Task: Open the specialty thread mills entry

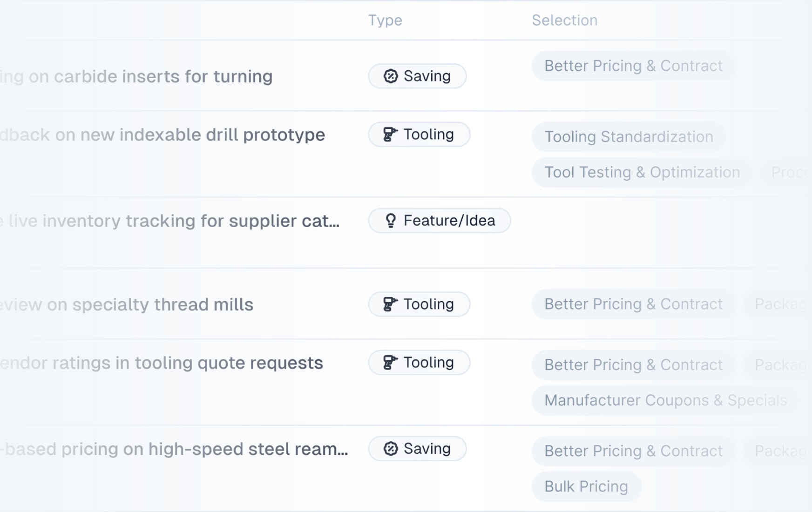Action: point(127,305)
